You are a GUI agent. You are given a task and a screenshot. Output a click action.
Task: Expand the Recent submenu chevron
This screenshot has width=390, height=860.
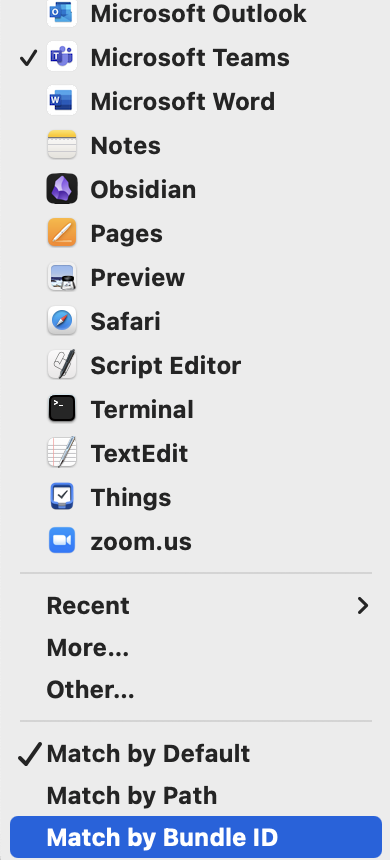coord(363,606)
